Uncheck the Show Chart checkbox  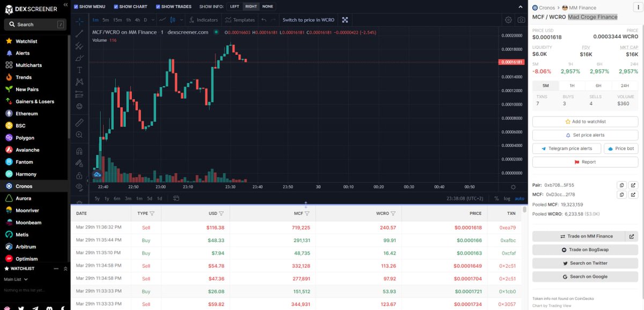pos(116,6)
